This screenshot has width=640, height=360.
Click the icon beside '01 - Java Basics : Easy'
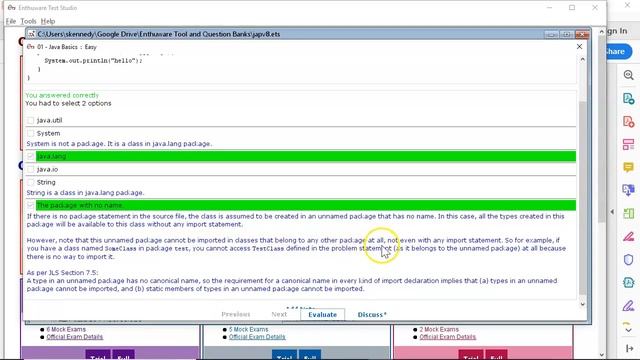[x=30, y=47]
